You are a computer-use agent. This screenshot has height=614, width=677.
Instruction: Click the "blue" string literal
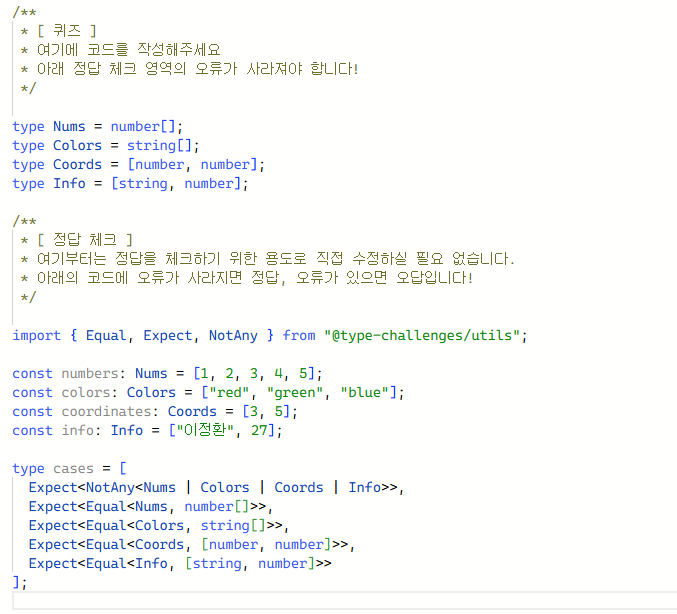[x=364, y=392]
